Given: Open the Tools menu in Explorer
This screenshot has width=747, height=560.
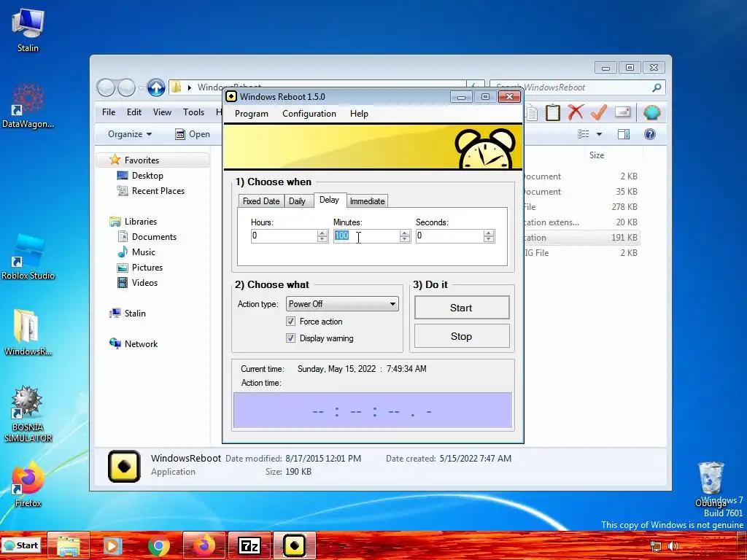Looking at the screenshot, I should click(x=193, y=112).
